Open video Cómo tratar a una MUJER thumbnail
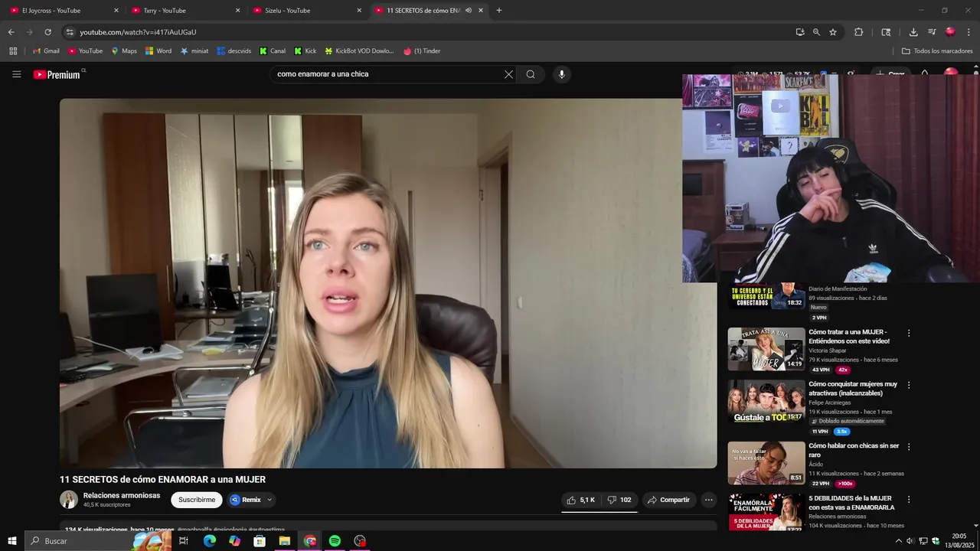980x551 pixels. coord(766,349)
